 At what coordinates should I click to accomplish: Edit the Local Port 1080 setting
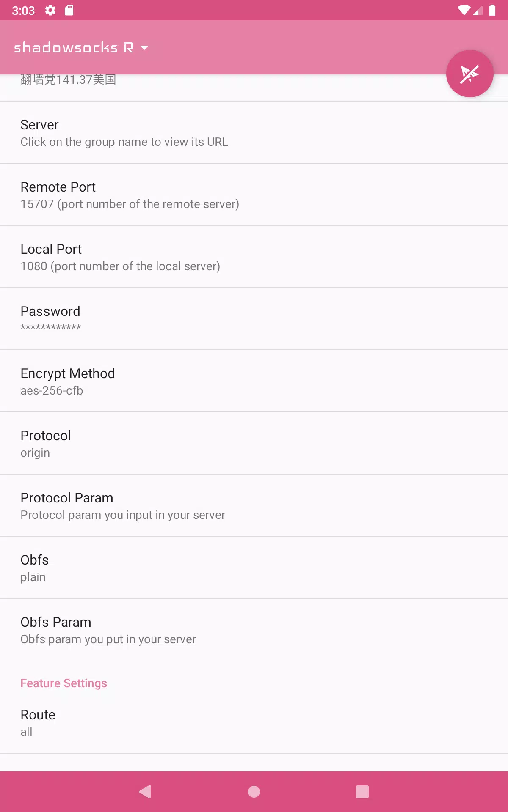[x=254, y=257]
